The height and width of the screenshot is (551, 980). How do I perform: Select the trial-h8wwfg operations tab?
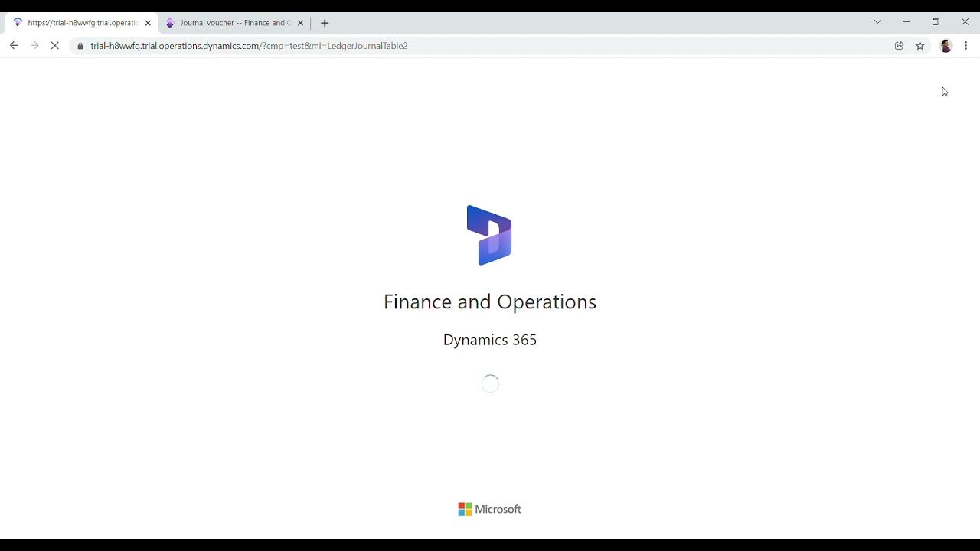click(x=80, y=23)
